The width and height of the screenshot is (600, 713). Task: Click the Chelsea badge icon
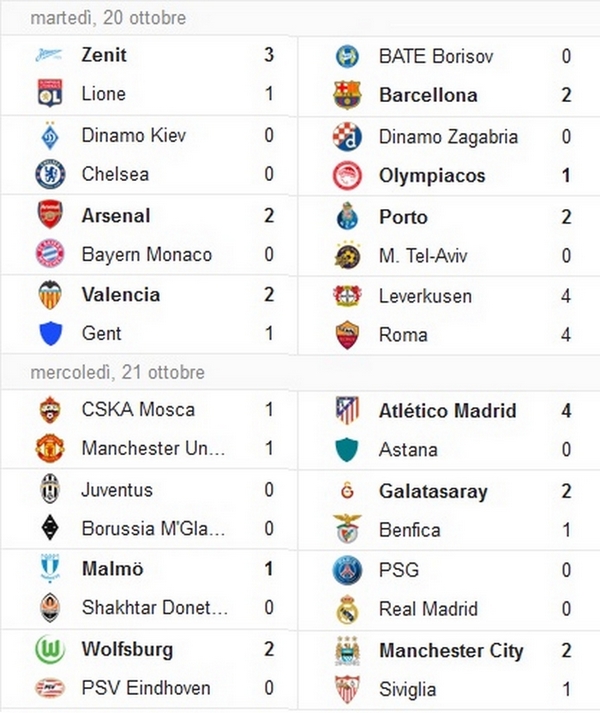pyautogui.click(x=50, y=174)
